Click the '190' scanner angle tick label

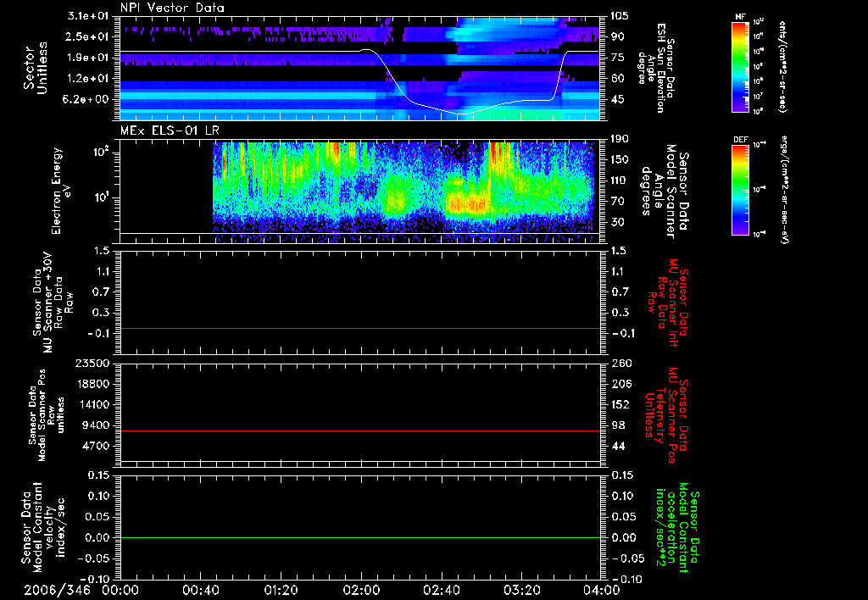click(620, 139)
